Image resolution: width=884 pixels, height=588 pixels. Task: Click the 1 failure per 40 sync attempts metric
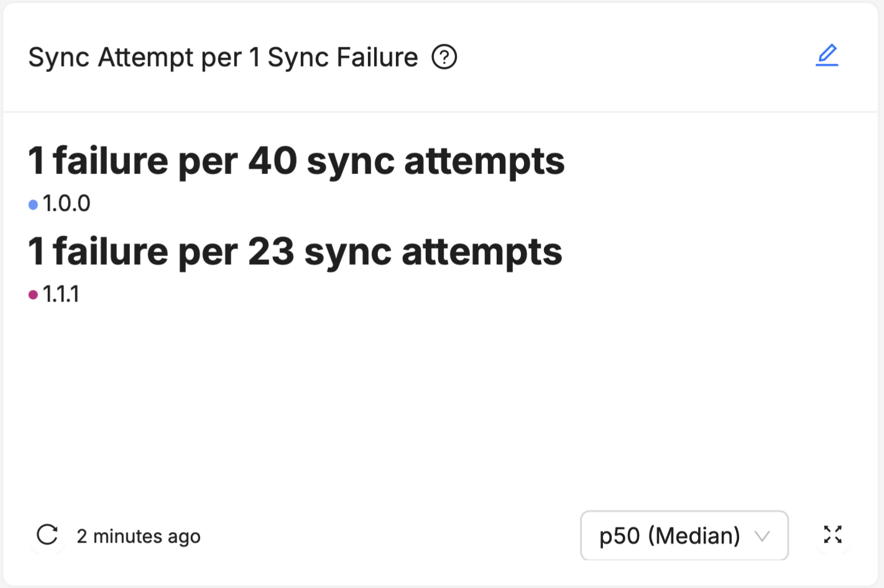pyautogui.click(x=296, y=160)
